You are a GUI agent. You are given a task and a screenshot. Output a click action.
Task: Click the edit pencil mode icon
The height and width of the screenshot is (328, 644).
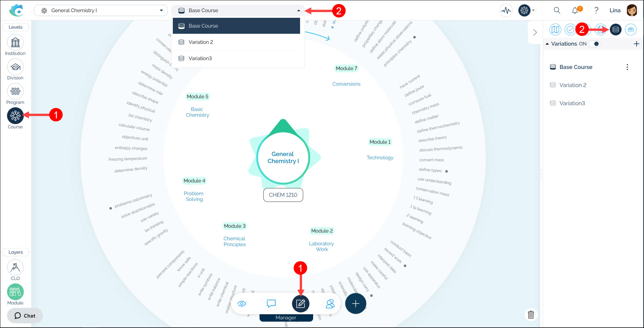pos(300,304)
